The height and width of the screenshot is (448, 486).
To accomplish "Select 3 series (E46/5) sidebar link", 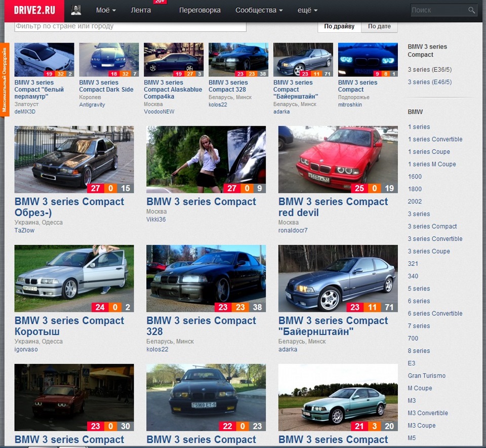I will point(430,82).
